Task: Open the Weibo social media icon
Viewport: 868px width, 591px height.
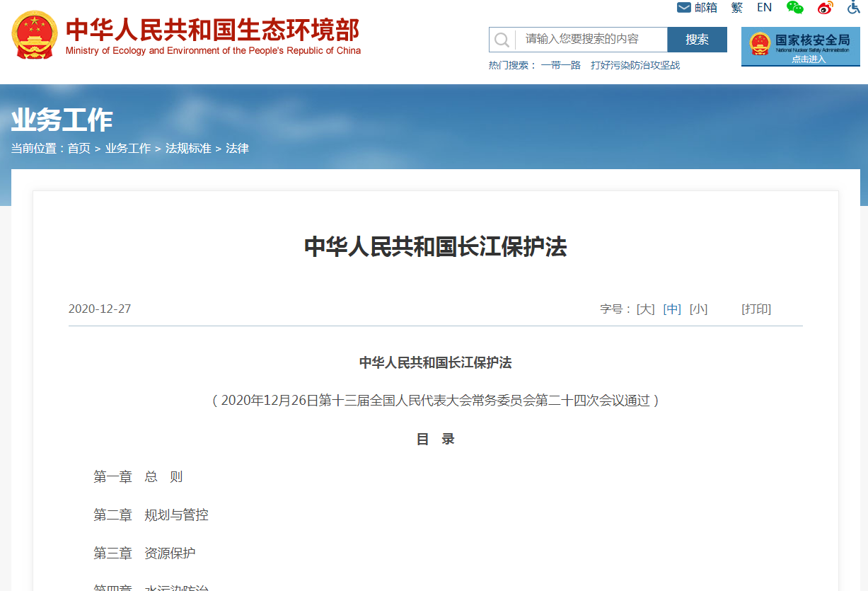Action: click(825, 8)
